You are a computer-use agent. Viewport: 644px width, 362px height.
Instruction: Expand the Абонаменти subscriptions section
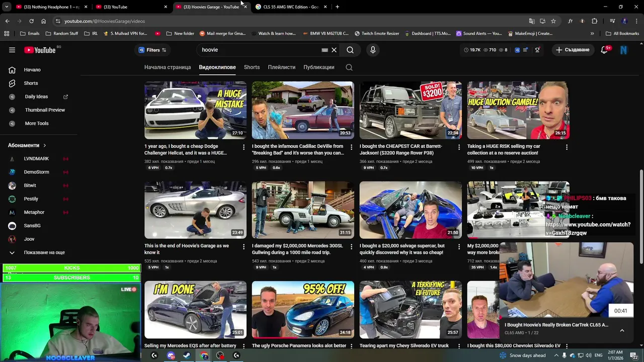point(27,145)
